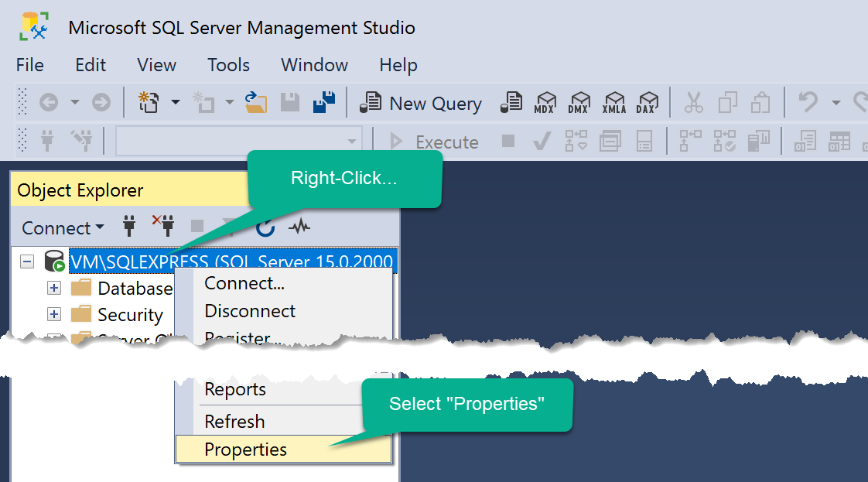Click the Execute button
The height and width of the screenshot is (482, 868).
[x=435, y=142]
